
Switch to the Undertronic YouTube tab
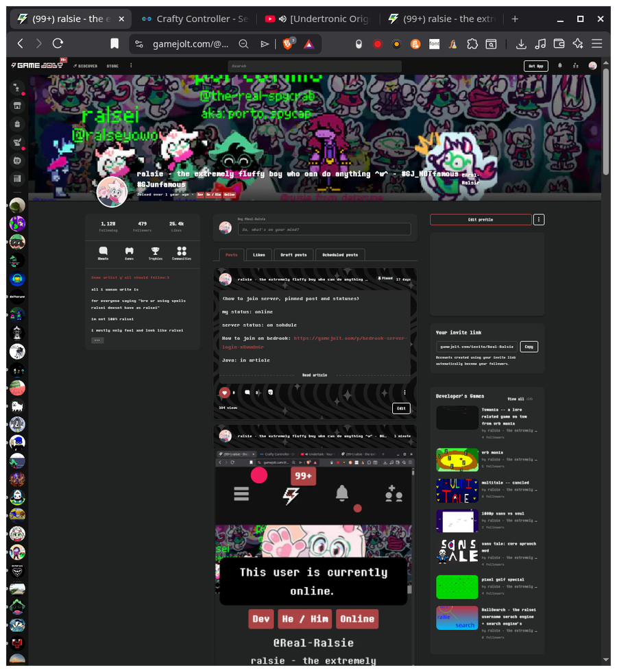[x=317, y=19]
